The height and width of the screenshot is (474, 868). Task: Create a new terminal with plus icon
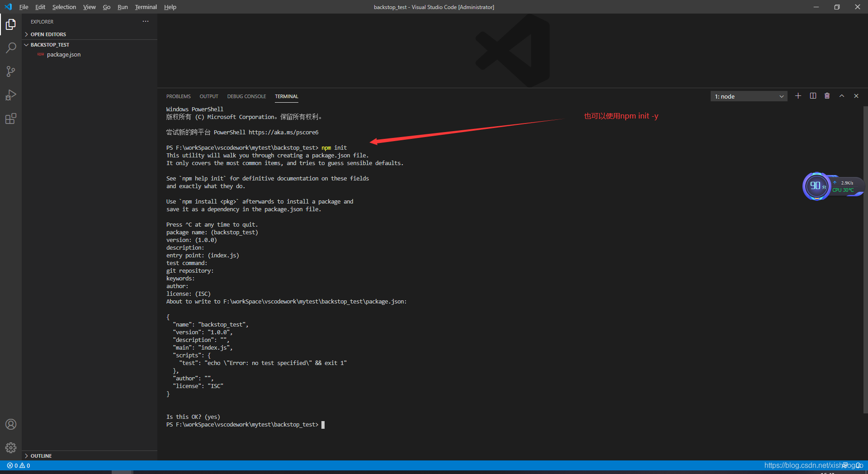(798, 96)
